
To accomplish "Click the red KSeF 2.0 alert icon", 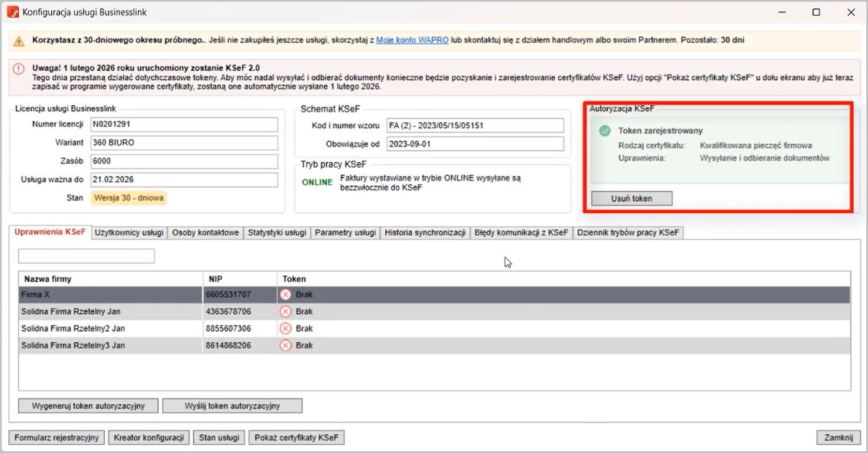I will (x=19, y=69).
